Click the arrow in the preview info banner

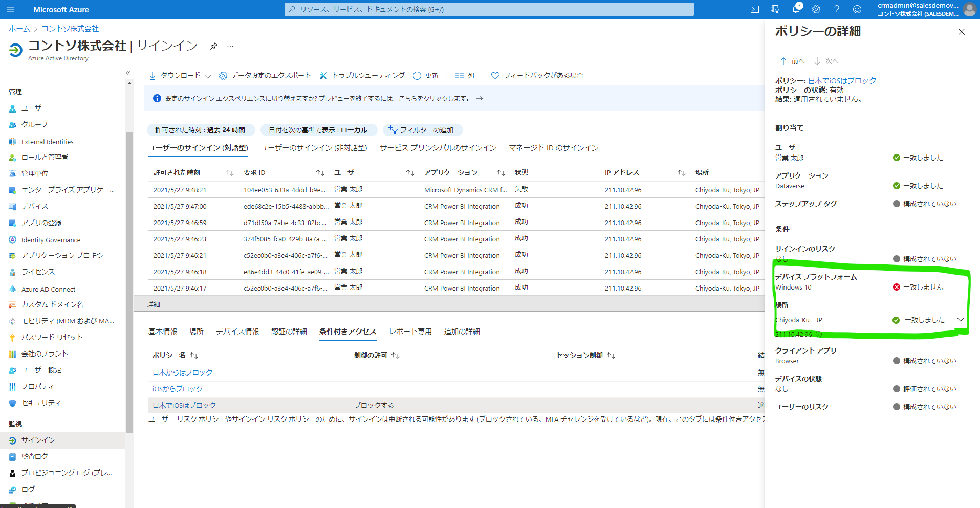(480, 98)
